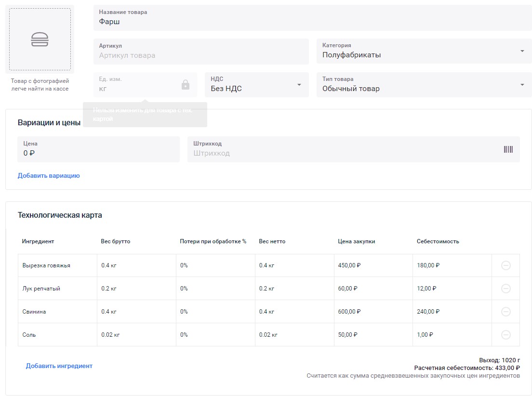Viewport: 532px width, 396px height.
Task: Select the Свинина ingredient cell
Action: pyautogui.click(x=57, y=312)
